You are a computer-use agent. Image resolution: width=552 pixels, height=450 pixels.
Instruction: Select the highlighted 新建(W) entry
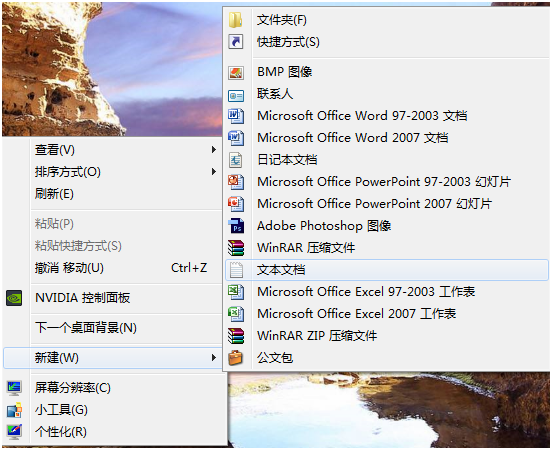(x=113, y=358)
